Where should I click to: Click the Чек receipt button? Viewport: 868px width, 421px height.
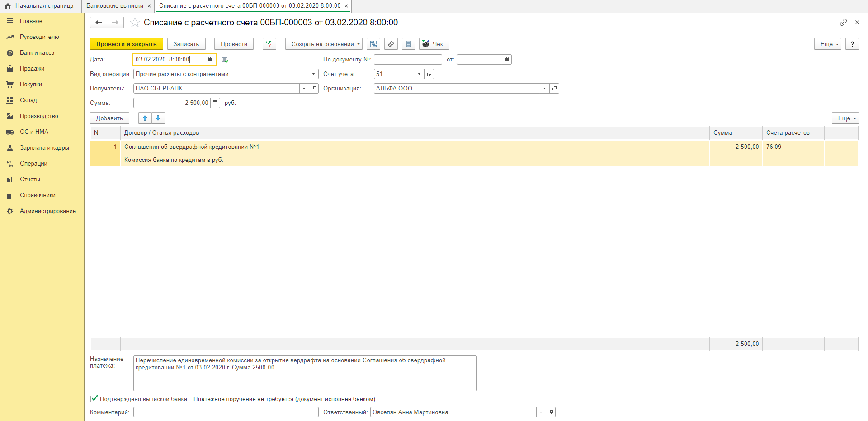[x=434, y=44]
